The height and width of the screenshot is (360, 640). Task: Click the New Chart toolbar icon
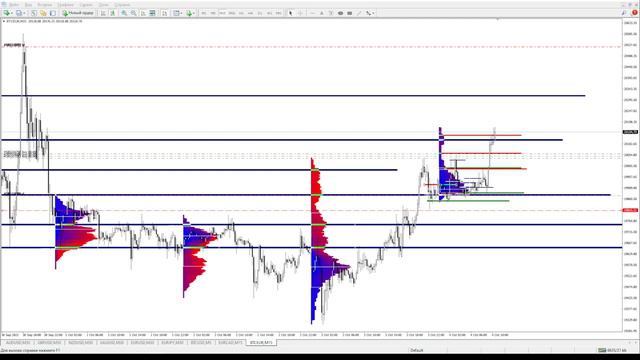[6, 13]
